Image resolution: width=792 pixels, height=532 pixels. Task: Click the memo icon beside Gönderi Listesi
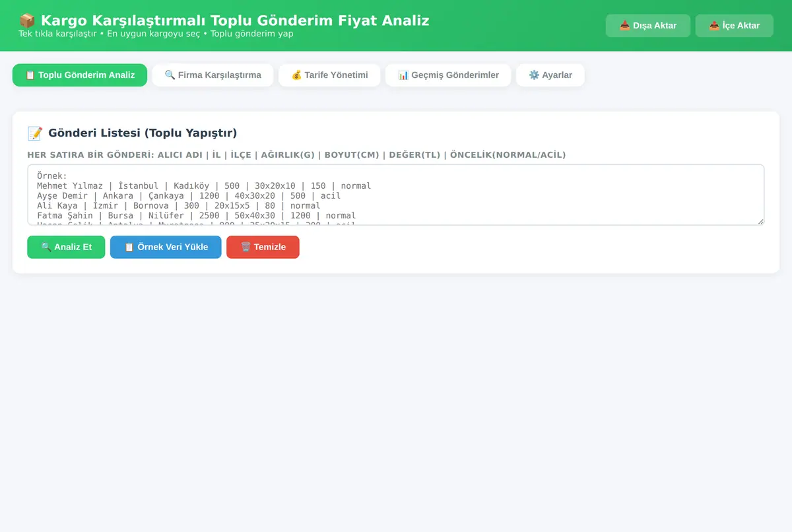(35, 133)
